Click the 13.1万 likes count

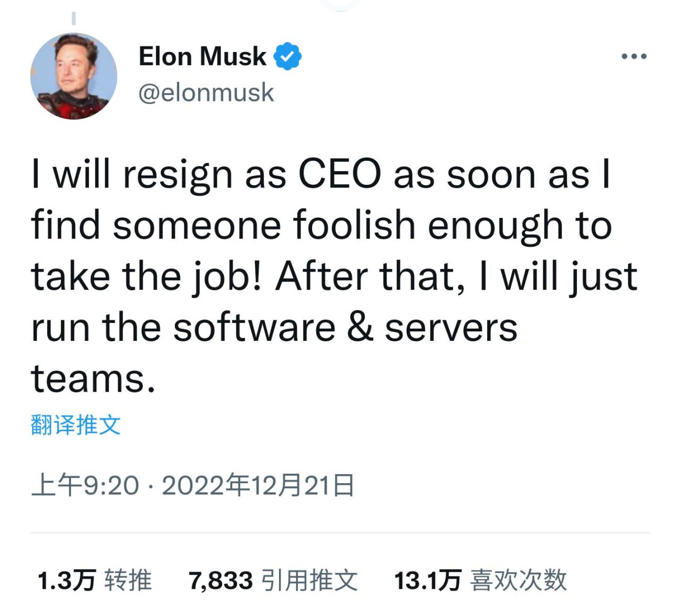coord(427,581)
